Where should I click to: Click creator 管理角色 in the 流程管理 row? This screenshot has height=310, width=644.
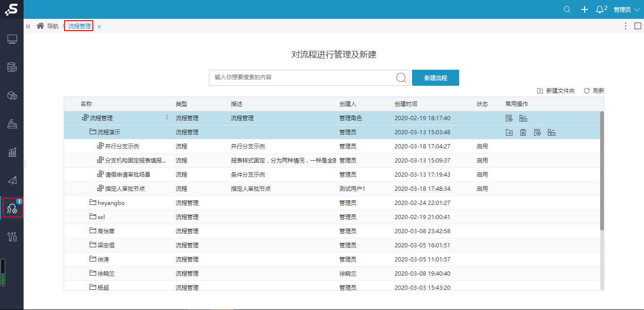pyautogui.click(x=351, y=118)
